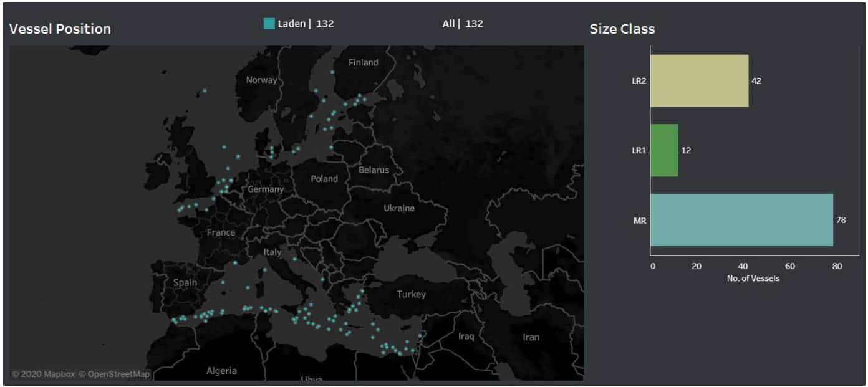The height and width of the screenshot is (387, 868).
Task: Select the teal MR bar
Action: pyautogui.click(x=742, y=220)
